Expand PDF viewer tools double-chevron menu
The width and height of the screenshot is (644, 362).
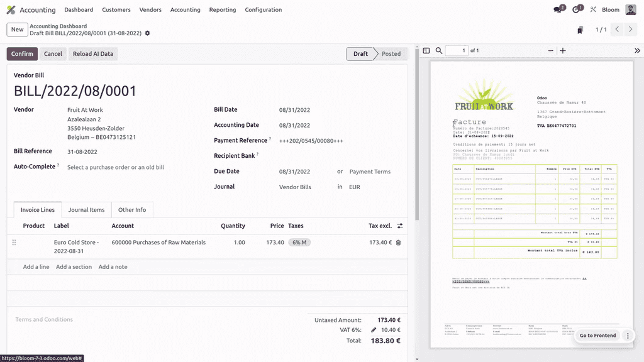click(x=636, y=51)
